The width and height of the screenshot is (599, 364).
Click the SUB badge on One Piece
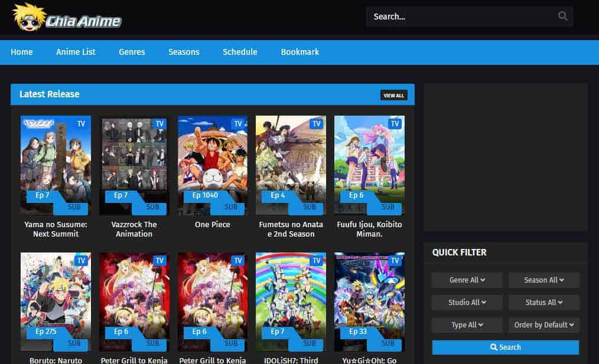228,207
